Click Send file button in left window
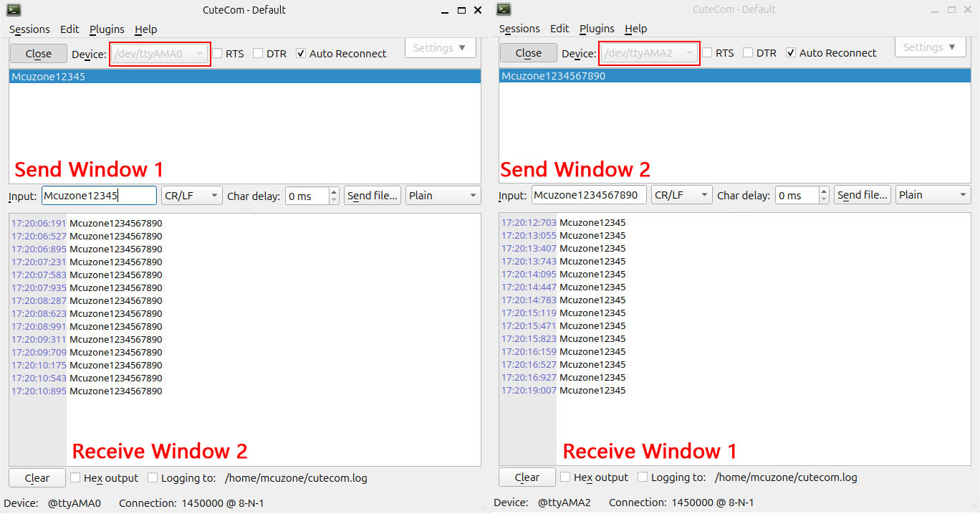 click(373, 196)
